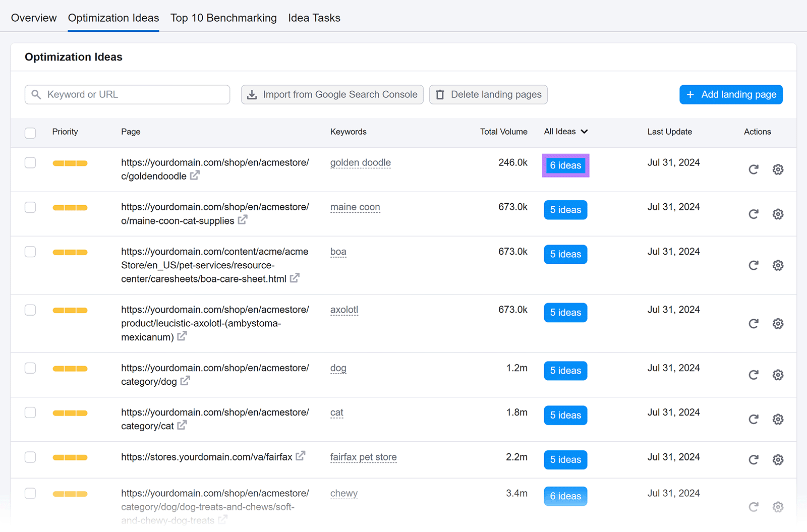Open the Idea Tasks tab
This screenshot has height=532, width=807.
click(x=314, y=18)
